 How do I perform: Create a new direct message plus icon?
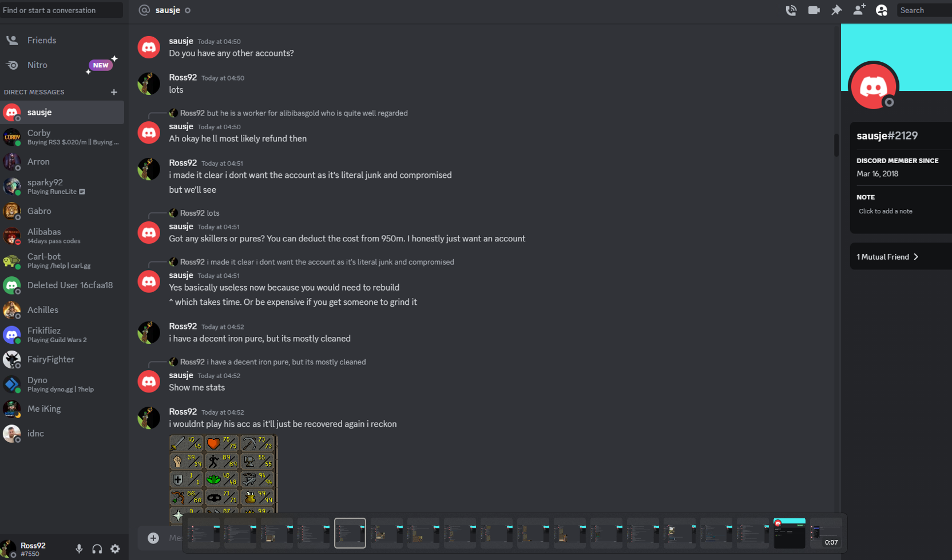point(114,92)
